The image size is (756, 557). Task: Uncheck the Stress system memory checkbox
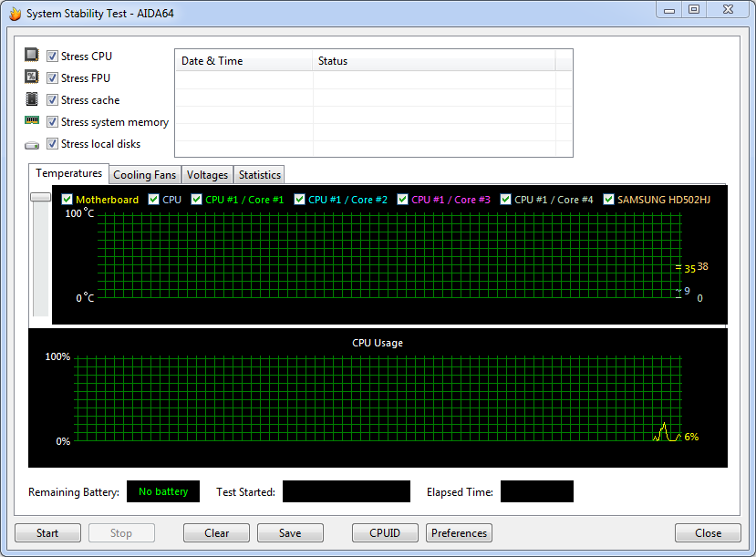tap(52, 122)
